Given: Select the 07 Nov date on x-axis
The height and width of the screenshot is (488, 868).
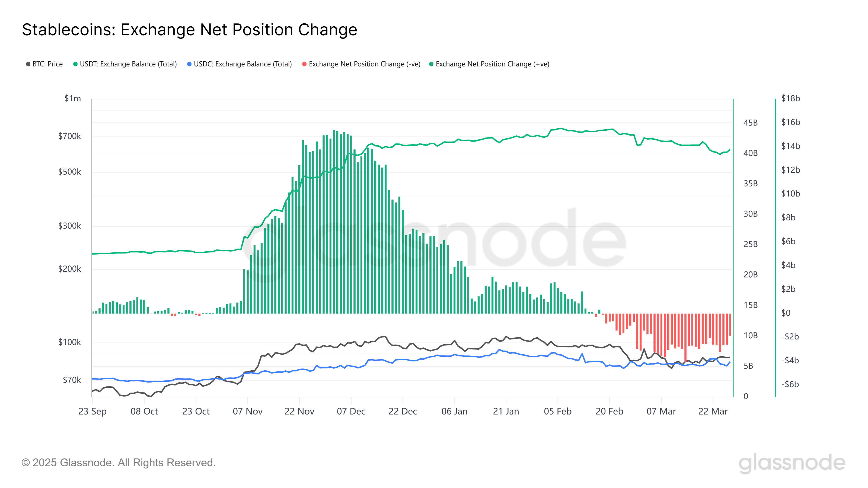Looking at the screenshot, I should click(x=248, y=411).
